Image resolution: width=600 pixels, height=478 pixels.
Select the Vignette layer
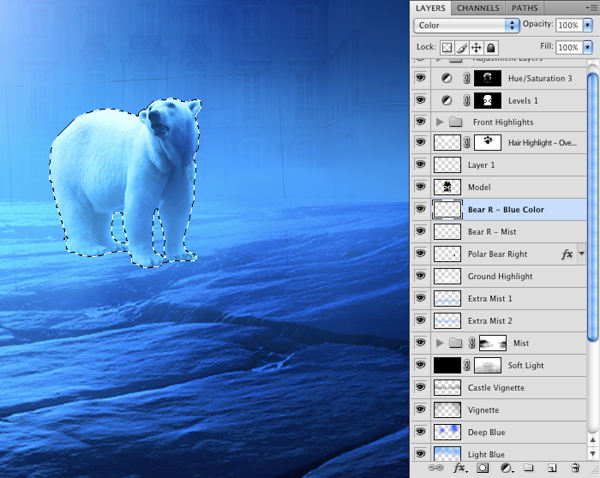499,410
